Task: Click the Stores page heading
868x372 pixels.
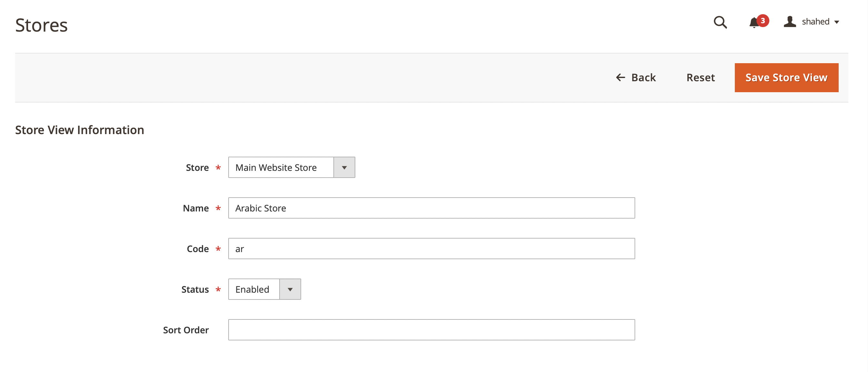Action: click(41, 24)
